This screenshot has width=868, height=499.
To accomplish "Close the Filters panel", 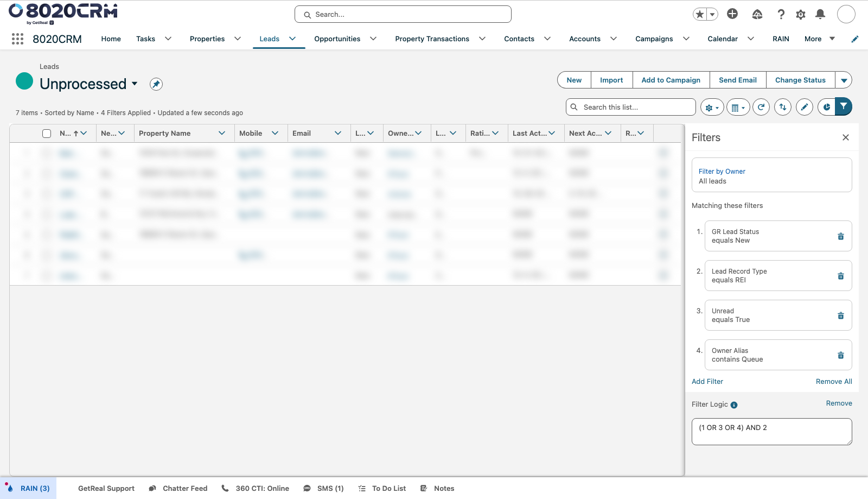I will [x=845, y=137].
